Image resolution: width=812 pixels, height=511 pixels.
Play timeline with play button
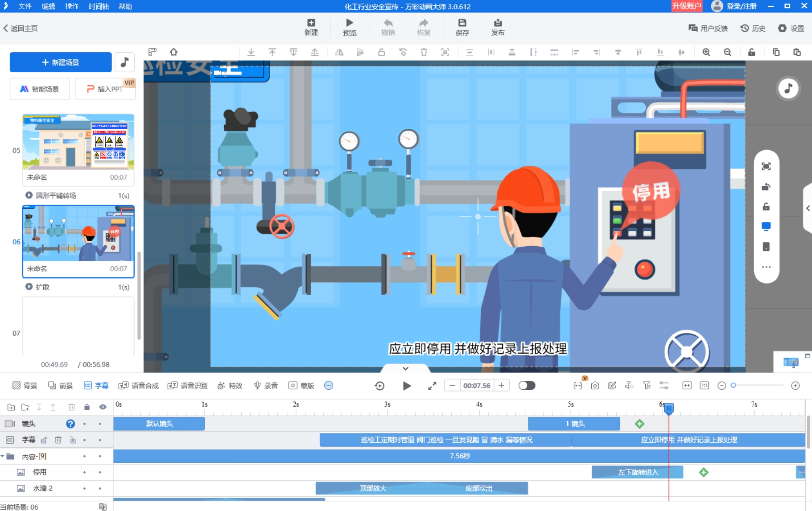click(x=406, y=386)
